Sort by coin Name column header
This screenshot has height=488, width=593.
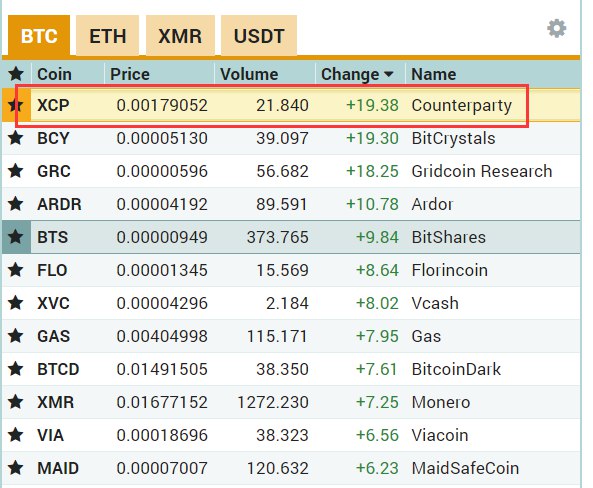coord(433,74)
